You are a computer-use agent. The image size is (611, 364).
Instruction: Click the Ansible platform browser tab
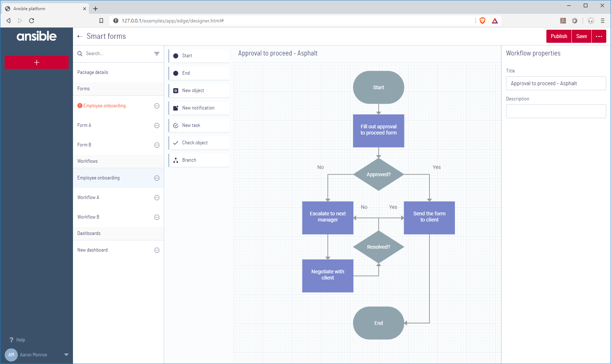pyautogui.click(x=45, y=9)
